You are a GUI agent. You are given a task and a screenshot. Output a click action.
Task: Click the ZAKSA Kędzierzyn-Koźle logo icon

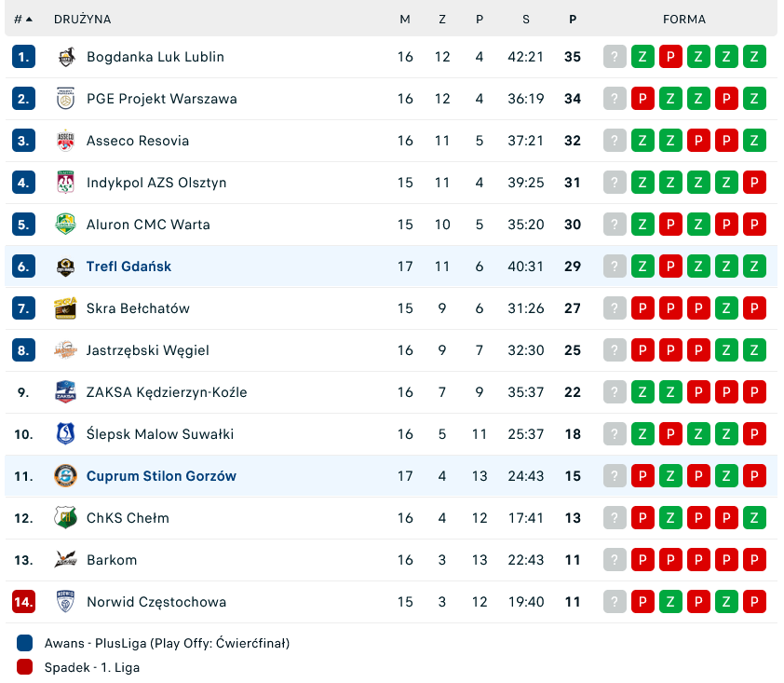[65, 392]
